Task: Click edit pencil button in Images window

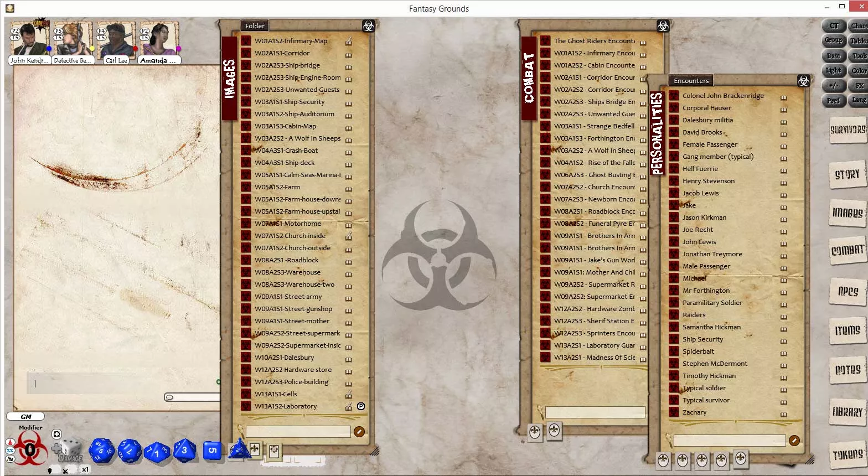Action: (359, 432)
